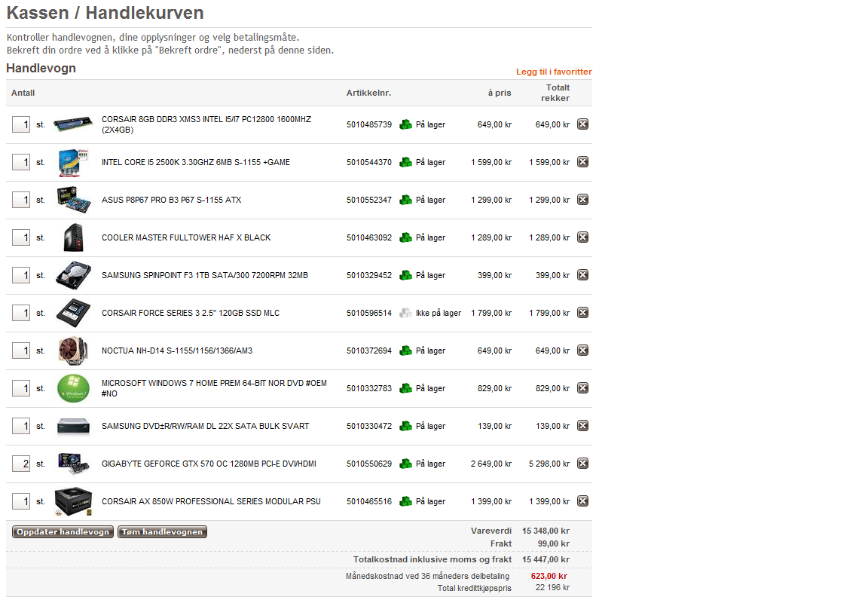Delete ASUS P8P67 PRO from cart

582,199
